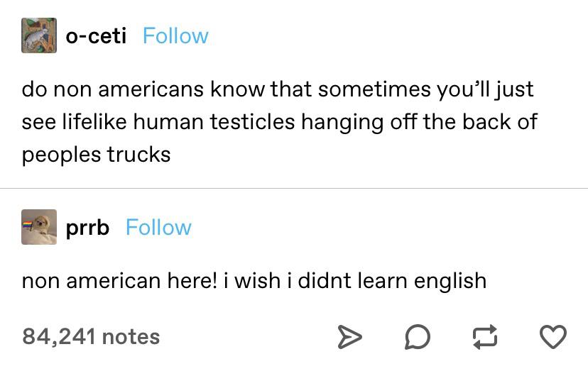Open prrb's dog avatar picture
This screenshot has height=376, width=588.
tap(40, 227)
